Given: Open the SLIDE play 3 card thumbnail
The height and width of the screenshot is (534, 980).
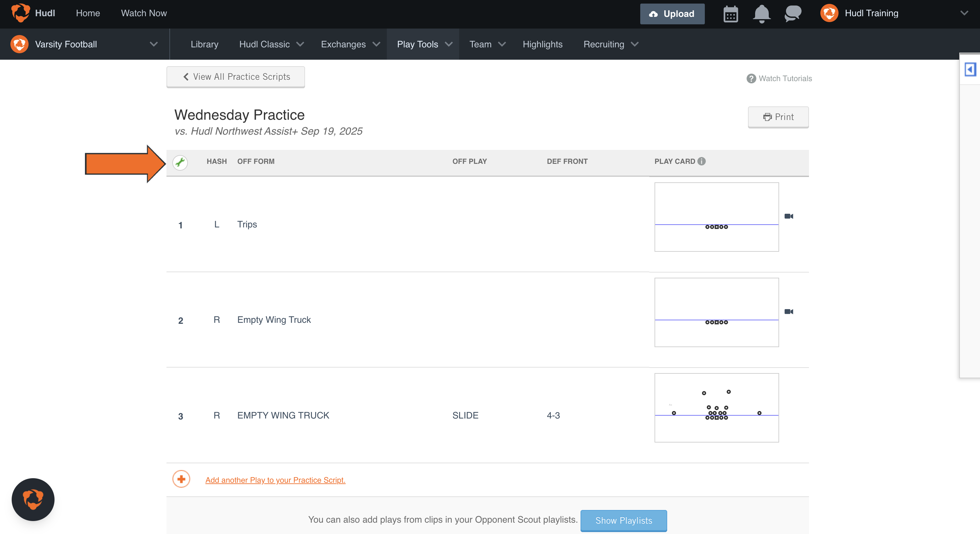Looking at the screenshot, I should click(x=717, y=408).
